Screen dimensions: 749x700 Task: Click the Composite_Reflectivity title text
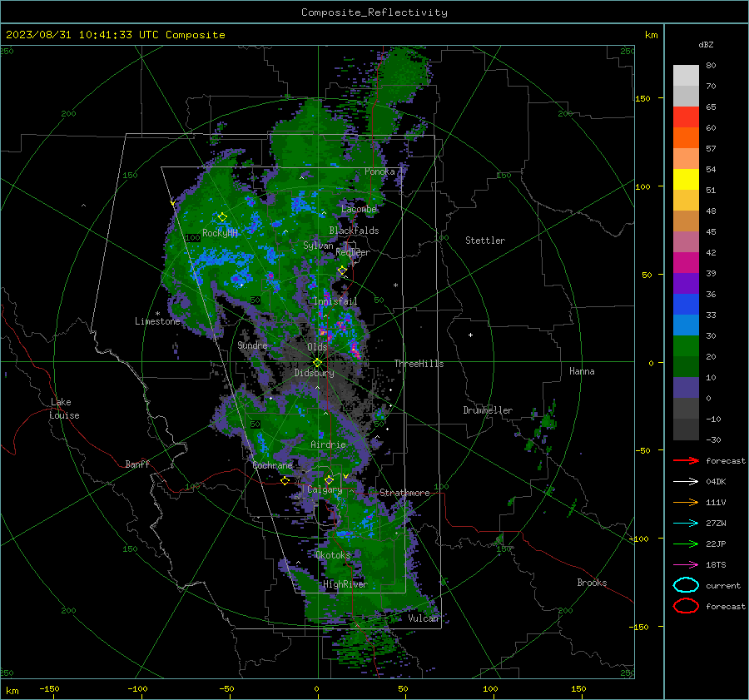(x=374, y=12)
